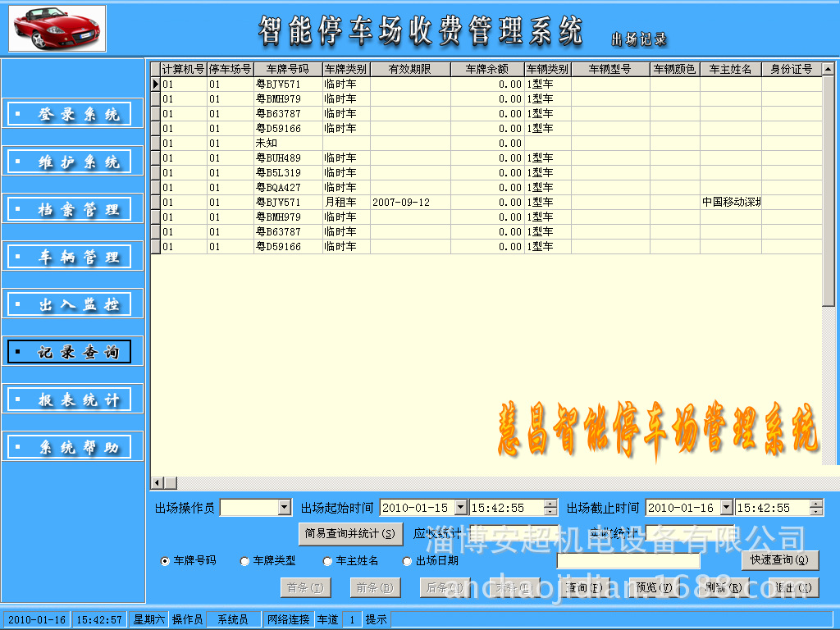The width and height of the screenshot is (840, 630).
Task: Open the 维护系统 (maintenance) panel
Action: point(72,161)
